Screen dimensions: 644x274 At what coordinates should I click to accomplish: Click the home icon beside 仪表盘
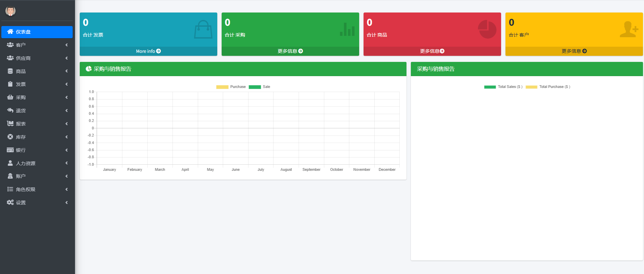tap(10, 31)
